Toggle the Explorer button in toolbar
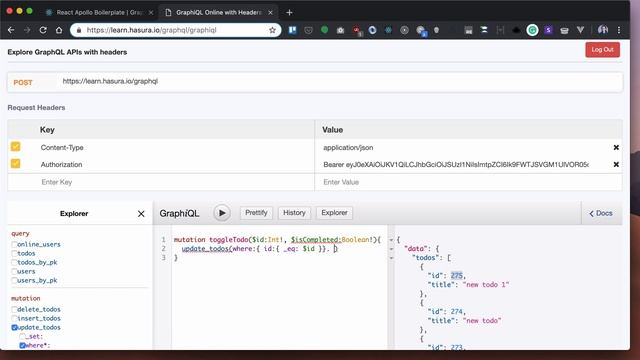The image size is (640, 360). pyautogui.click(x=334, y=213)
